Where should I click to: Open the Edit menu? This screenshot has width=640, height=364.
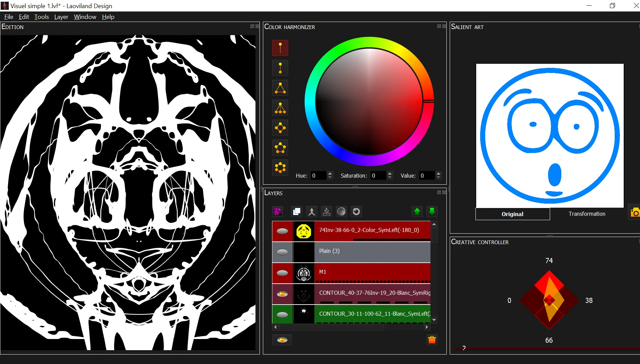(24, 17)
